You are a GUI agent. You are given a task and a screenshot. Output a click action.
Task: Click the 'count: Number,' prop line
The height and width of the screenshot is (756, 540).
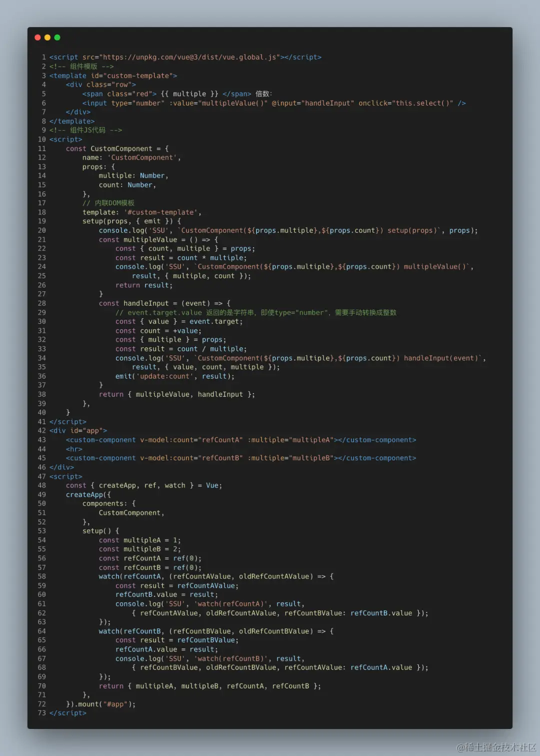click(127, 185)
